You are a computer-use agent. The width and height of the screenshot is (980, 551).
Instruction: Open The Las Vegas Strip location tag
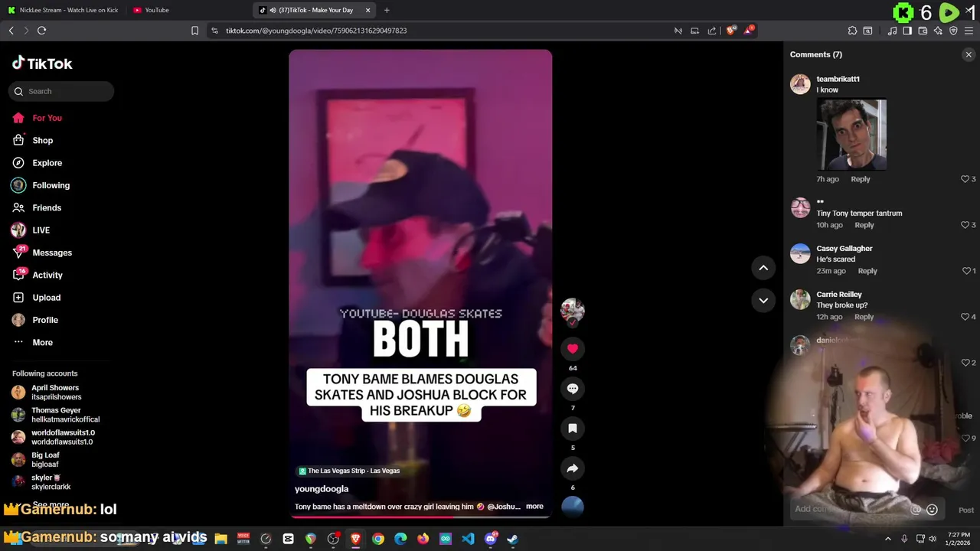coord(349,471)
